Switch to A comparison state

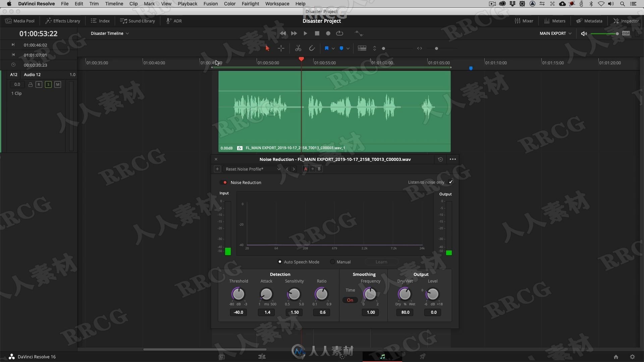tap(306, 169)
